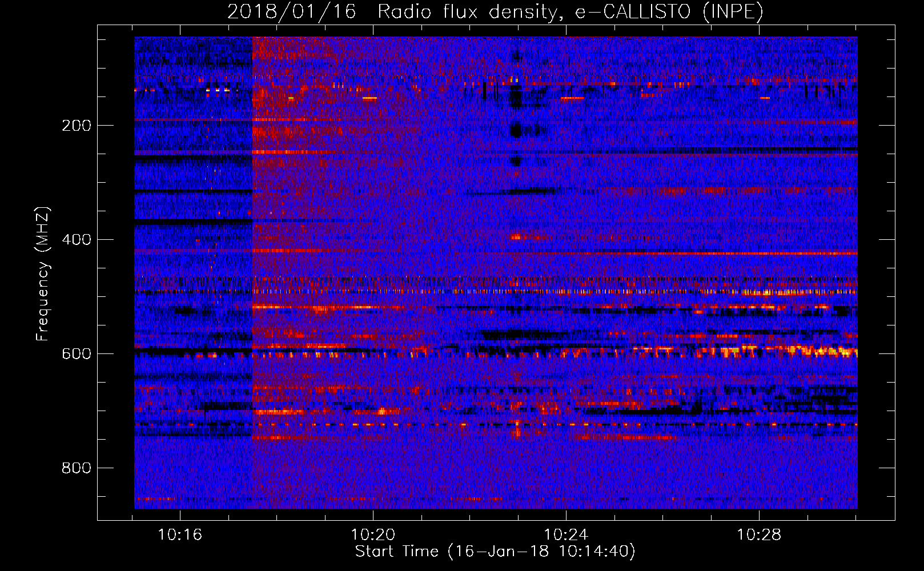Screen dimensions: 924x571
Task: Click the date '2018/01/16' in the title
Action: click(x=292, y=11)
